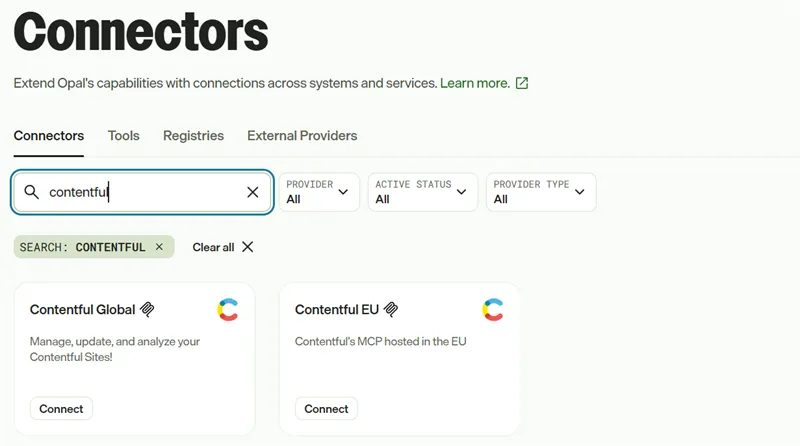Open external link icon beside Learn more
Viewport: 800px width, 446px height.
click(x=521, y=83)
